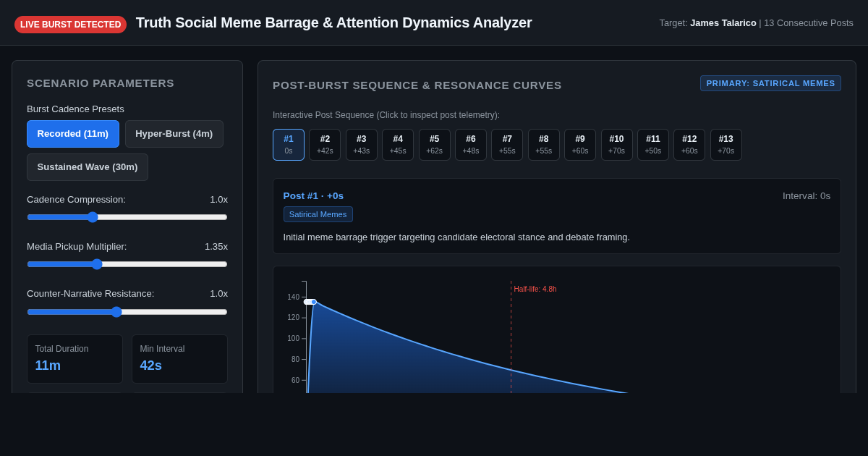Screen dimensions: 868x456
Task: Click the Scenario Parameters heading
Action: (101, 83)
